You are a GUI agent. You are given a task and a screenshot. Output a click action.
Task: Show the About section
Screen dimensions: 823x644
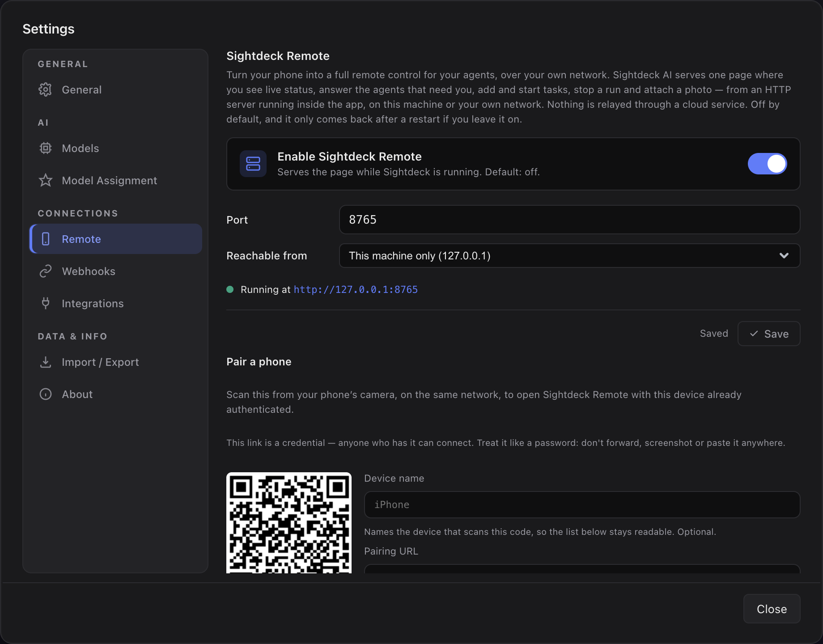tap(116, 394)
